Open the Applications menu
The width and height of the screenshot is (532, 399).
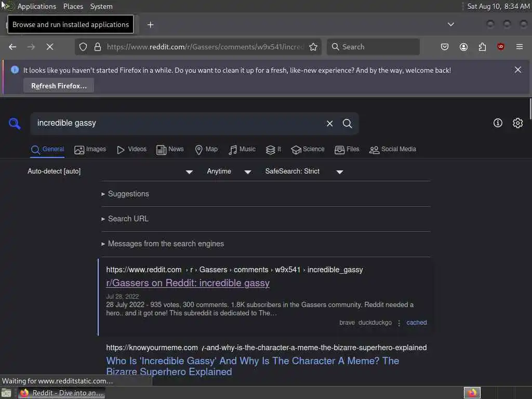pyautogui.click(x=37, y=6)
